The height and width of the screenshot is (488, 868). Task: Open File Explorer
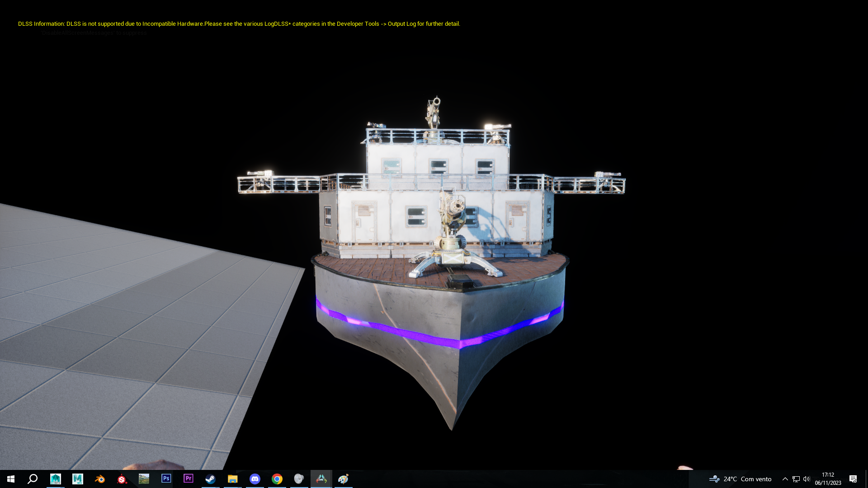[232, 479]
